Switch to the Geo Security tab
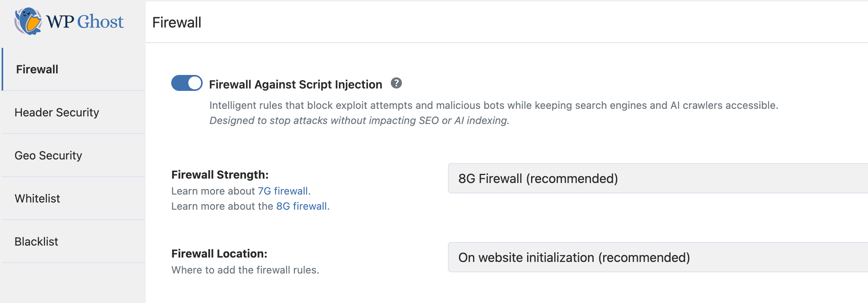 click(x=48, y=155)
